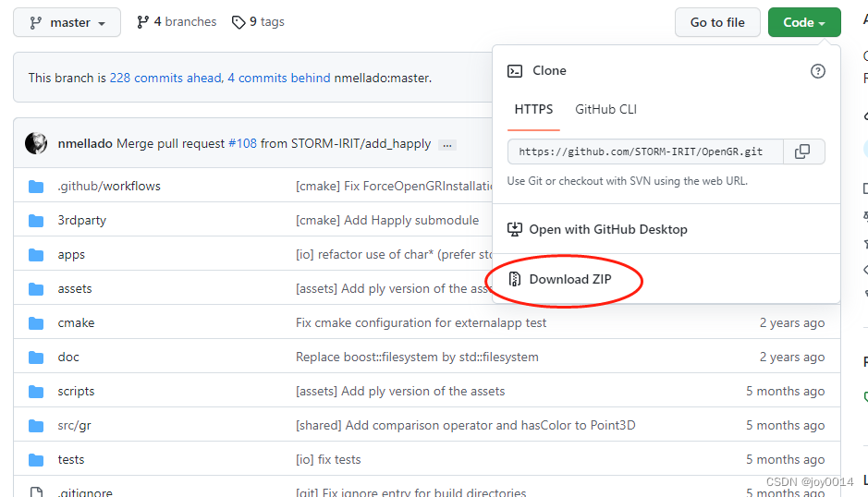The height and width of the screenshot is (497, 868).
Task: Open the assets folder
Action: coord(75,289)
